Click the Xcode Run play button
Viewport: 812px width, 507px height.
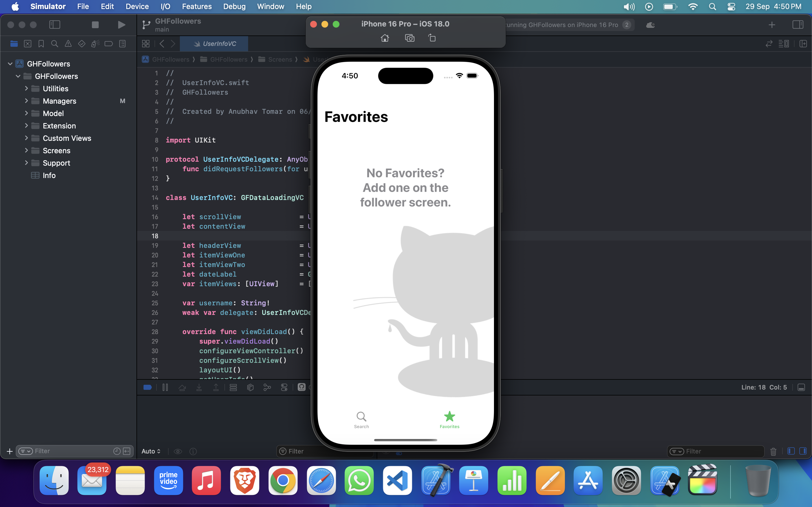click(x=122, y=25)
